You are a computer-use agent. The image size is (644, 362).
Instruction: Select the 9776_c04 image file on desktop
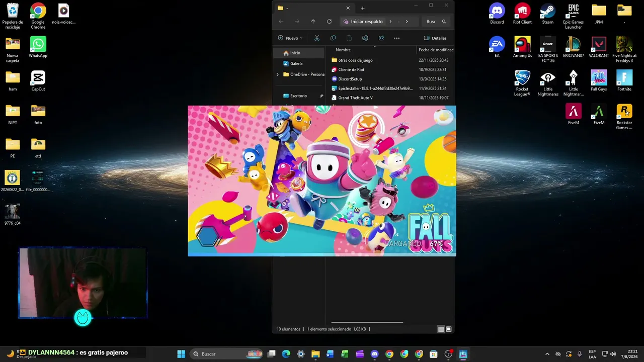tap(13, 215)
